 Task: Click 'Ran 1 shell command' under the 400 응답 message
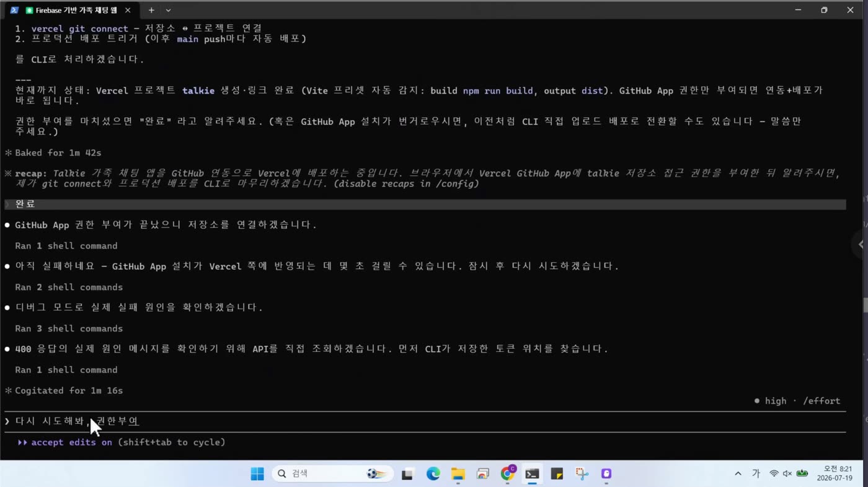66,370
